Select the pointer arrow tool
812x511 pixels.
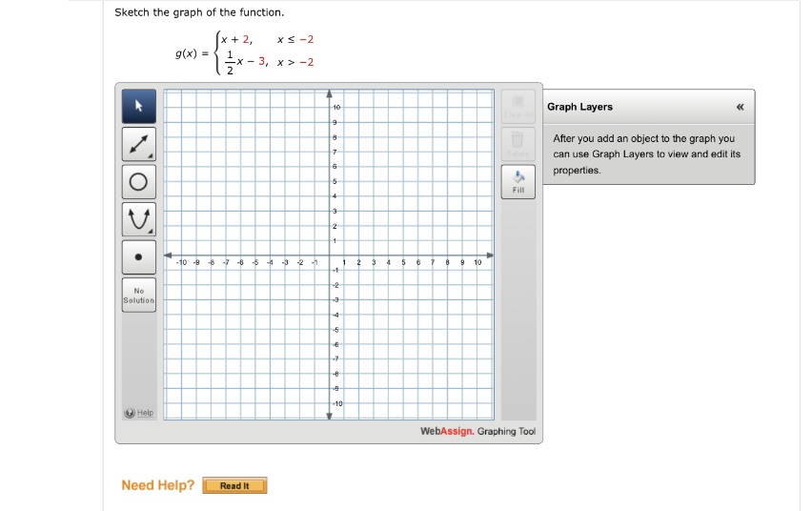point(139,106)
